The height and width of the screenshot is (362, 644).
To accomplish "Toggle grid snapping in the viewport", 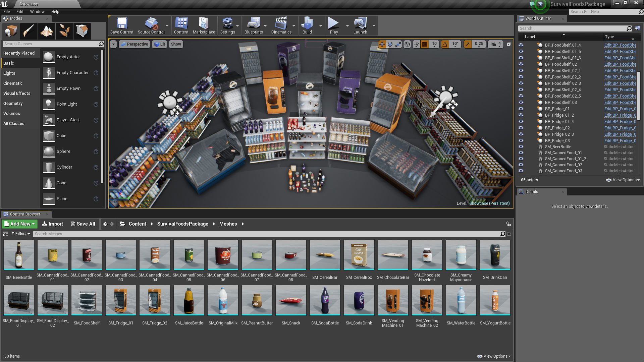I will click(x=425, y=44).
